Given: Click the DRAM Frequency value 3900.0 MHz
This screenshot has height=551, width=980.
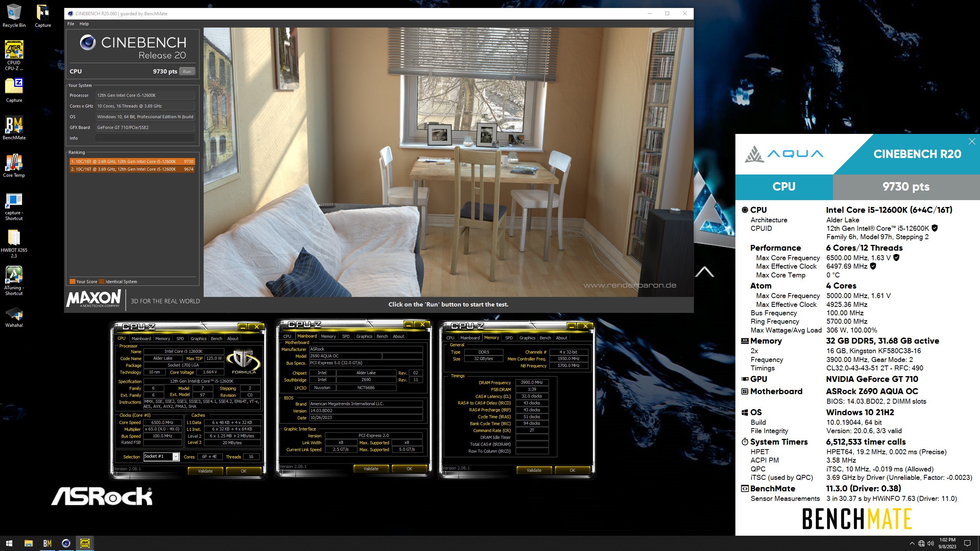Looking at the screenshot, I should 532,382.
